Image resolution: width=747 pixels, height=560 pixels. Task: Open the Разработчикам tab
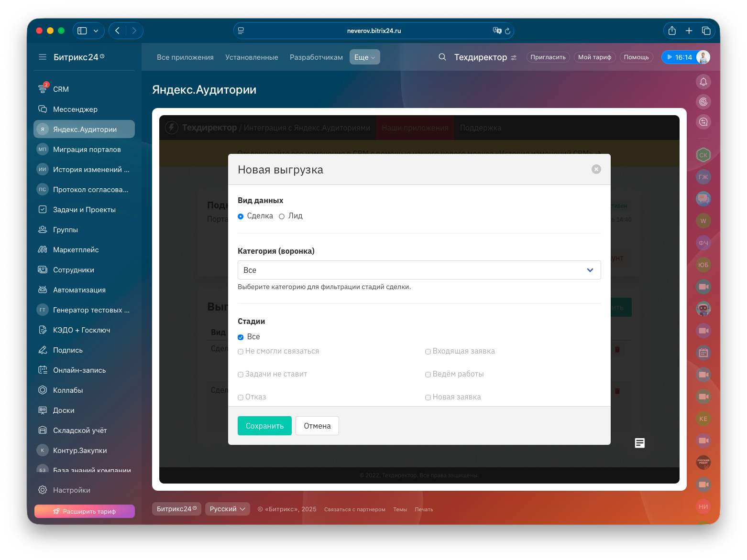point(316,57)
